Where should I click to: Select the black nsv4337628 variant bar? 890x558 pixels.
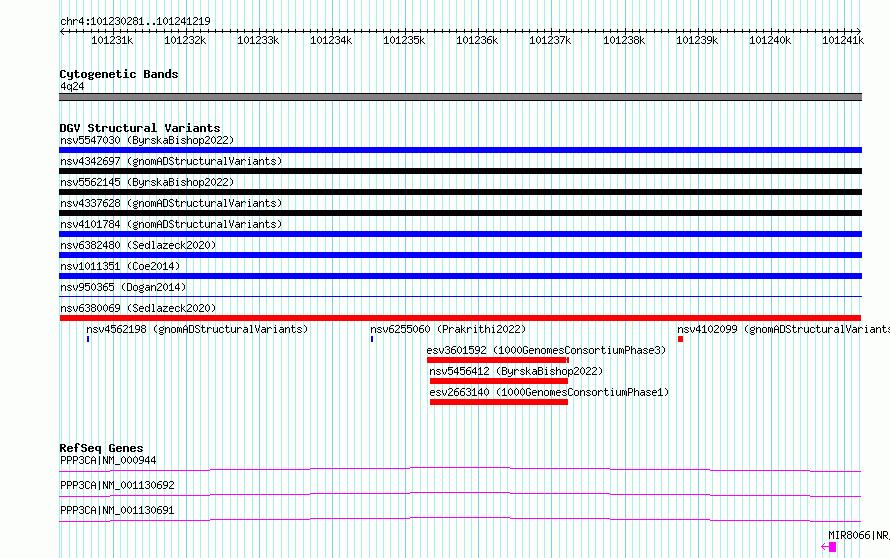click(460, 213)
